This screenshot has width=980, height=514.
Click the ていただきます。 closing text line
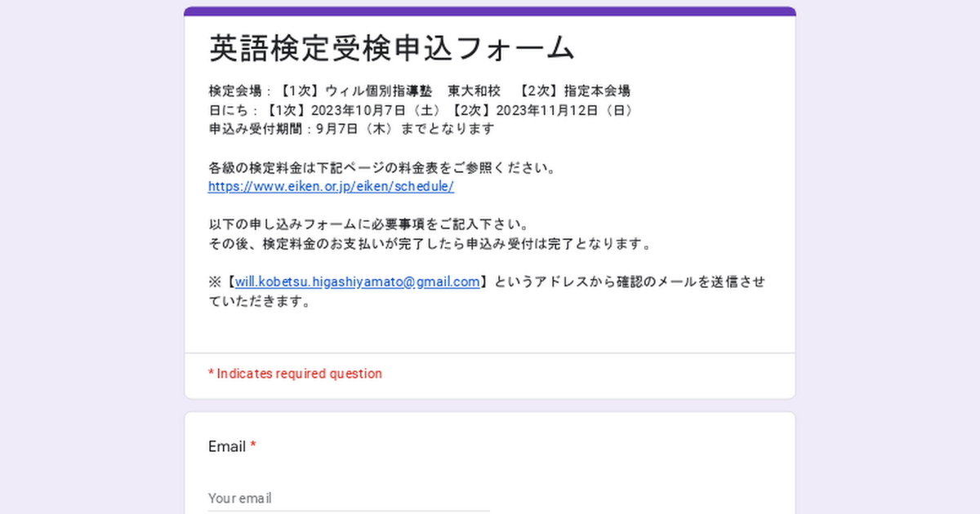(260, 301)
